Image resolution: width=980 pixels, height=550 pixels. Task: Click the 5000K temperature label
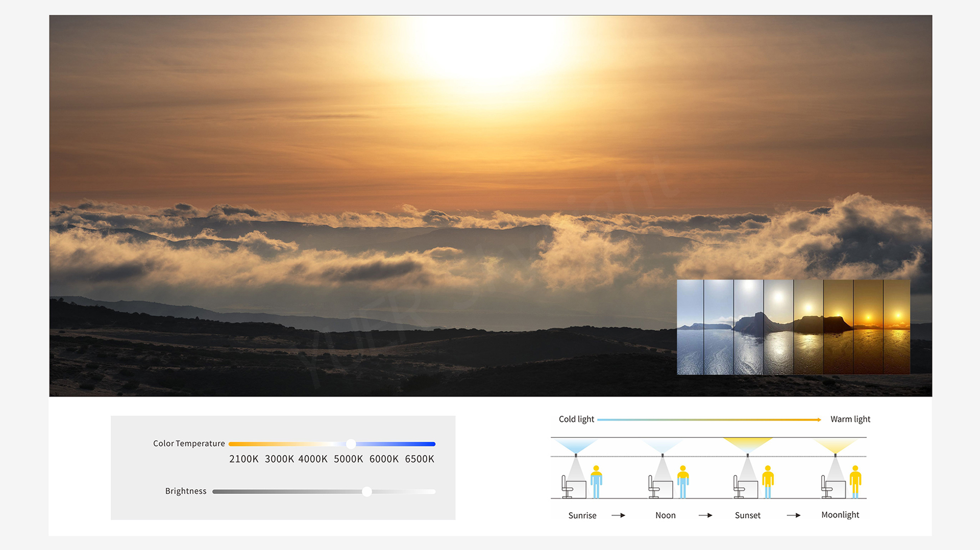349,459
